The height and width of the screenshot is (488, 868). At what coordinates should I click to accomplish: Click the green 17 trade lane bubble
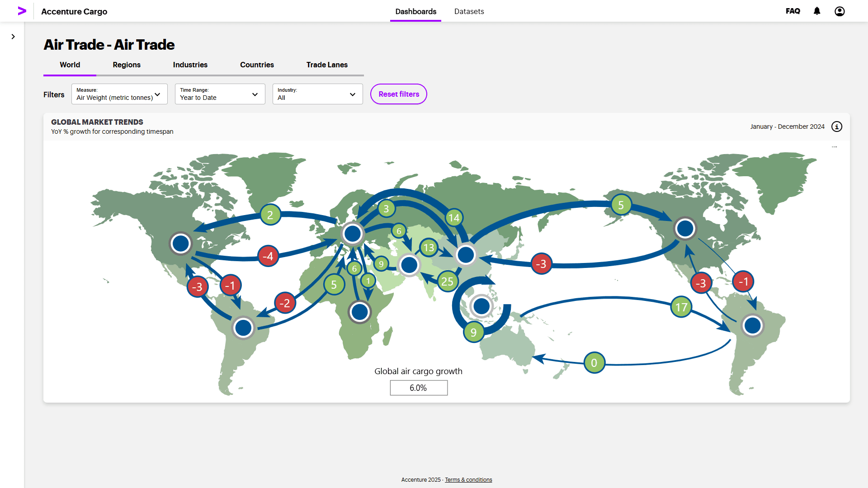pos(681,307)
